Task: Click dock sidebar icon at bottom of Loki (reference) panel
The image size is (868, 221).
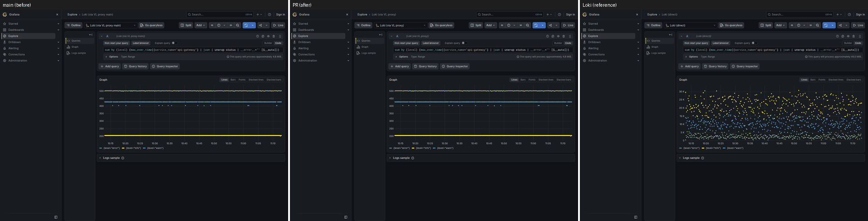Action: tap(636, 217)
